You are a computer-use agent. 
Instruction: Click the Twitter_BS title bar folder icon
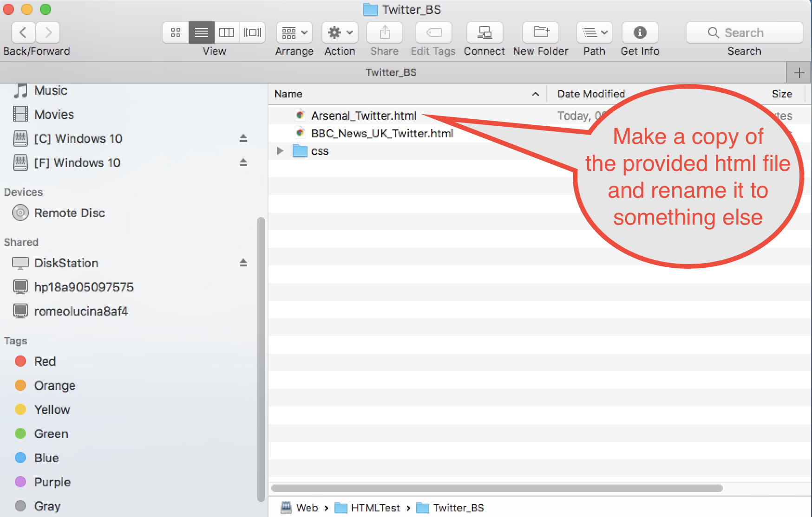(370, 9)
